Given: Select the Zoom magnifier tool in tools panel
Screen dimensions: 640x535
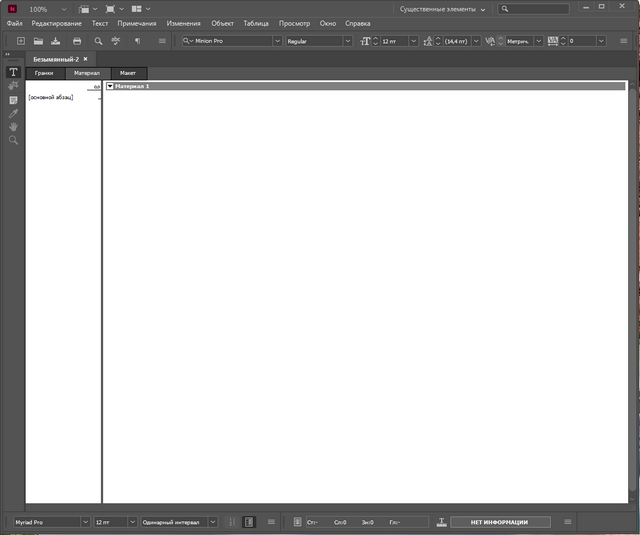Looking at the screenshot, I should click(x=13, y=141).
